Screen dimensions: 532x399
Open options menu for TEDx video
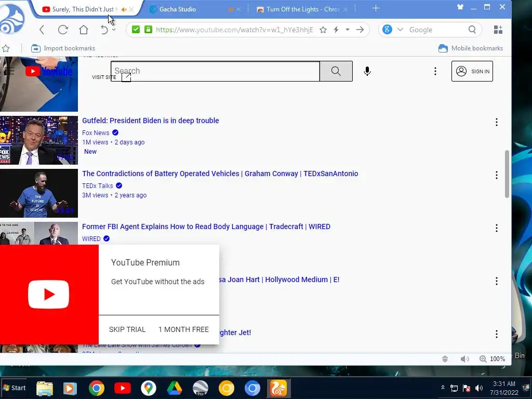tap(496, 175)
